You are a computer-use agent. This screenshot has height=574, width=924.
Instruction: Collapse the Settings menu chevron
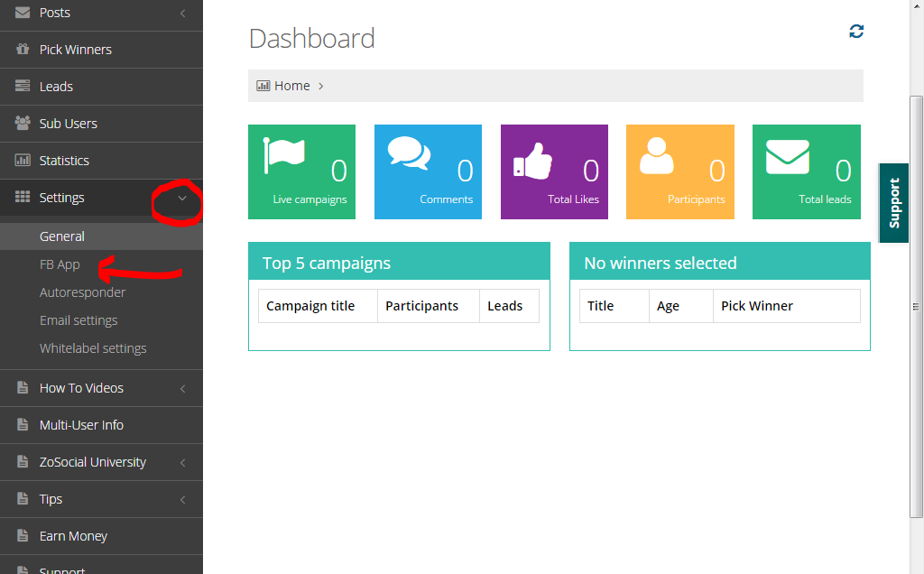click(x=182, y=198)
